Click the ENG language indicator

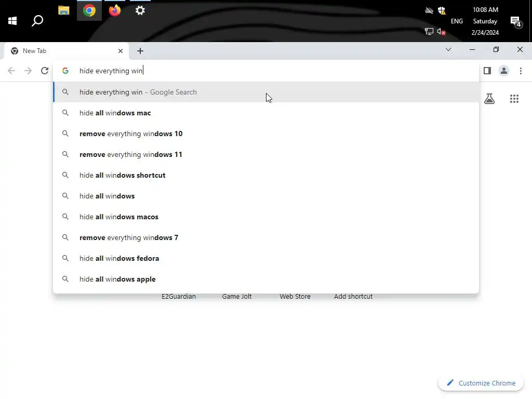point(457,21)
